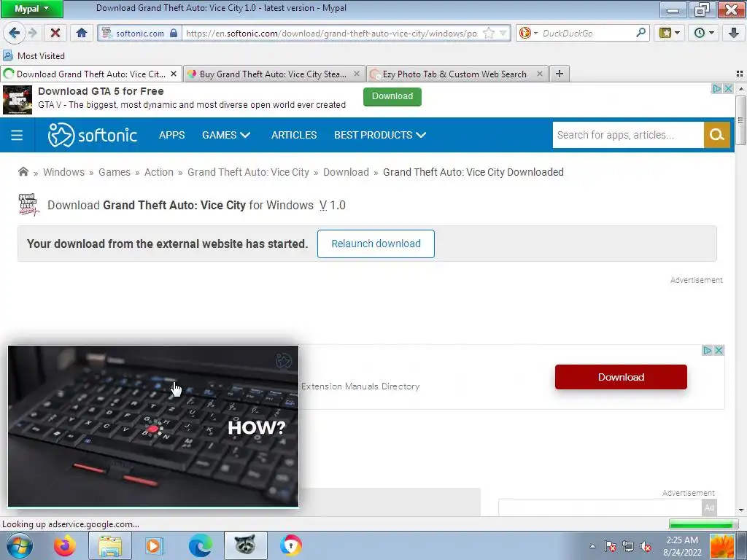Close the Buy Grand Theft Auto Steam tab
Screen dimensions: 747x560
(x=356, y=74)
